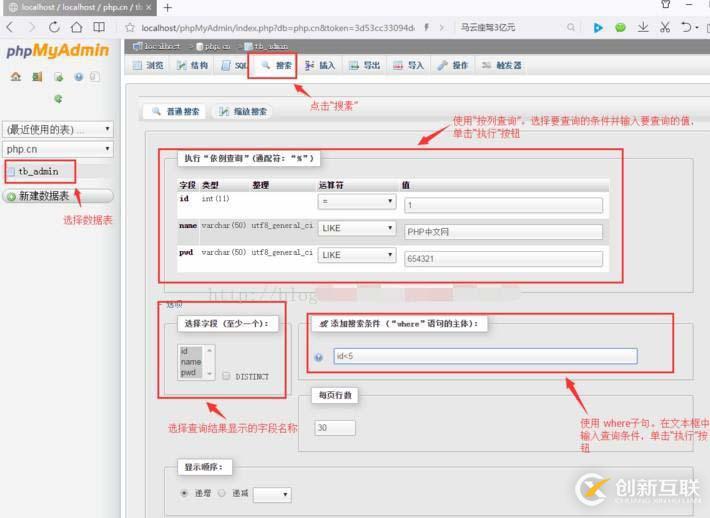The width and height of the screenshot is (710, 518).
Task: Reload the page with the refresh icon
Action: [54, 27]
